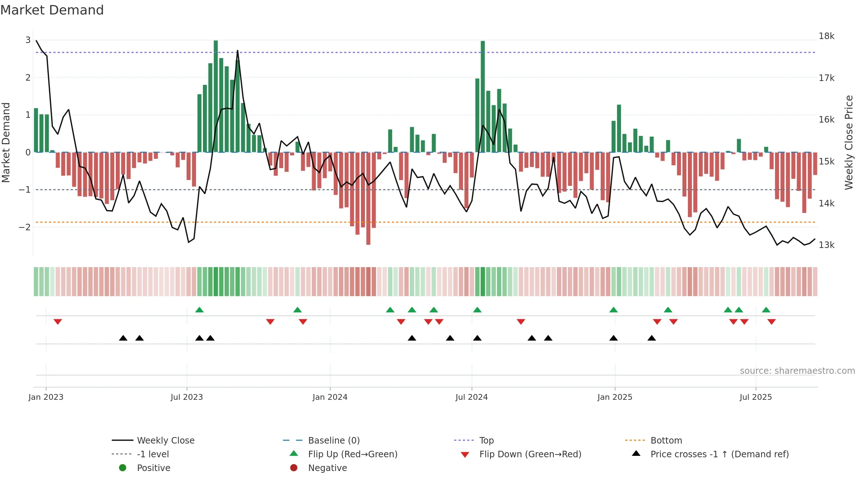868x488 pixels.
Task: Click the vertical 'Market Demand' left axis title
Action: [x=6, y=142]
